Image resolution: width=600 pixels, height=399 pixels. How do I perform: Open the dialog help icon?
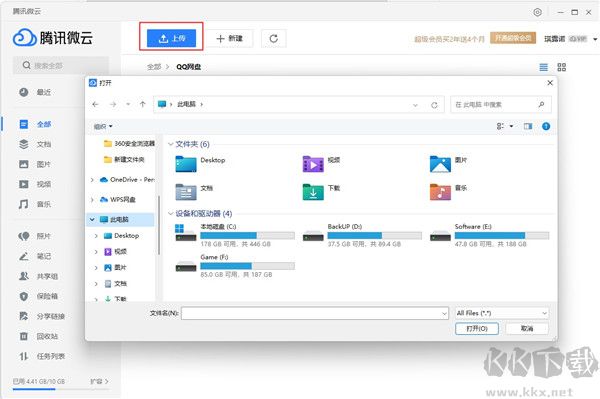(x=546, y=126)
